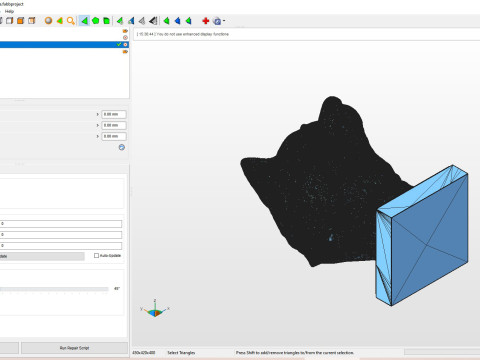480x360 pixels.
Task: Choose the blue triangle tool icon
Action: pos(177,21)
